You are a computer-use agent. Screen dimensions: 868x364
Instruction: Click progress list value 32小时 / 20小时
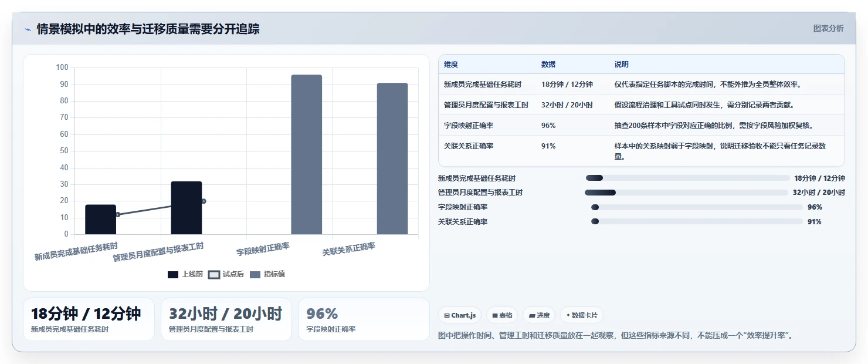coord(819,193)
